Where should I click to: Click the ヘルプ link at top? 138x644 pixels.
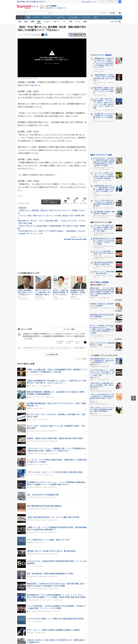click(x=94, y=2)
